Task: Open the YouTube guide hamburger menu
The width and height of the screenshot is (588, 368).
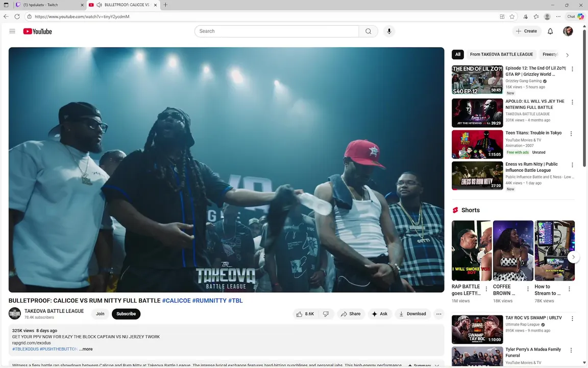Action: [x=12, y=31]
